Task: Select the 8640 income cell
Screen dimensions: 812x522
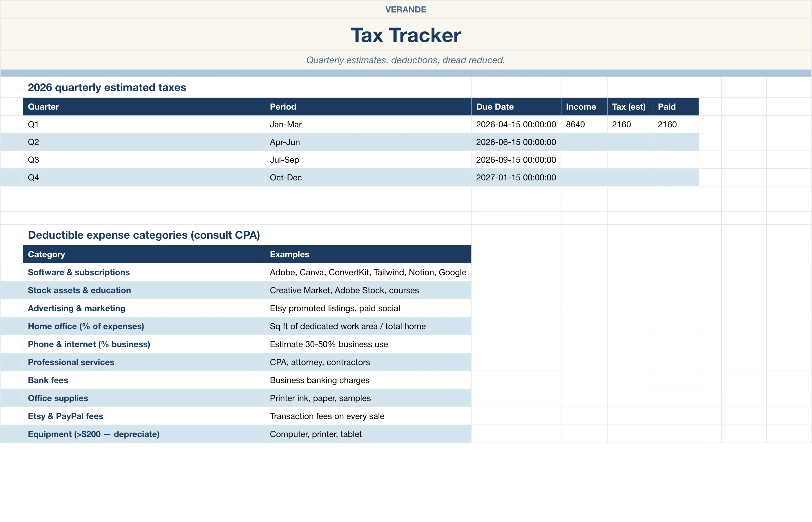Action: 584,124
